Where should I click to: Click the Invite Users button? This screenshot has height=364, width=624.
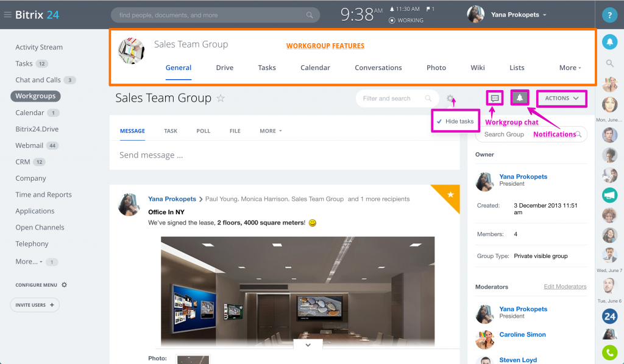tap(35, 305)
